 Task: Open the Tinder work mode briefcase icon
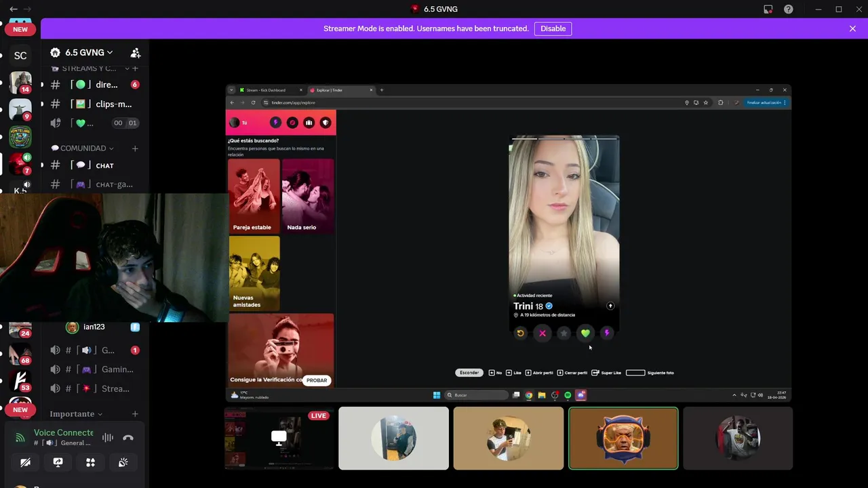[x=309, y=123]
